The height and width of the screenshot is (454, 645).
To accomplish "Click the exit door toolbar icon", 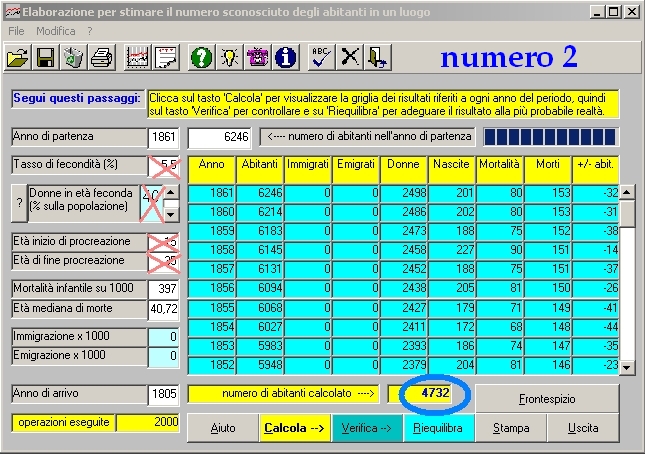I will (x=377, y=58).
